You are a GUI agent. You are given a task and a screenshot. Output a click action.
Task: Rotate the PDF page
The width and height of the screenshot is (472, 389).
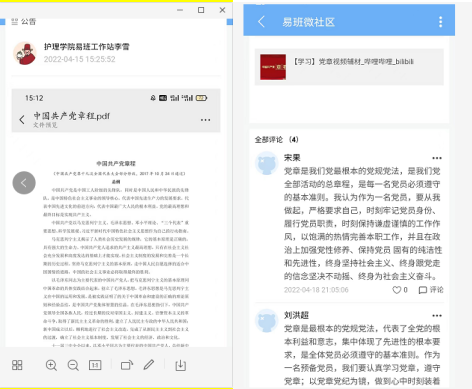click(127, 365)
